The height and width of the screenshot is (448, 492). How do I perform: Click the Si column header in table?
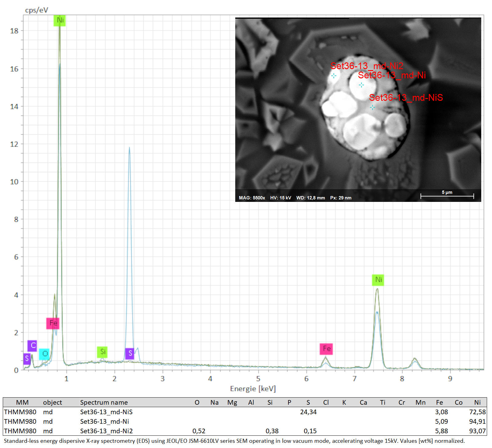(x=270, y=403)
